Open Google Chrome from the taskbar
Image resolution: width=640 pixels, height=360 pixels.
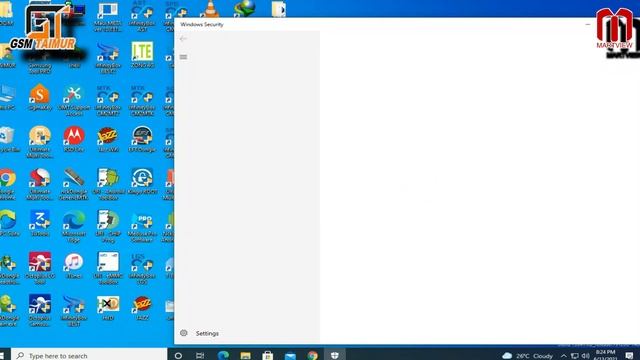click(313, 356)
